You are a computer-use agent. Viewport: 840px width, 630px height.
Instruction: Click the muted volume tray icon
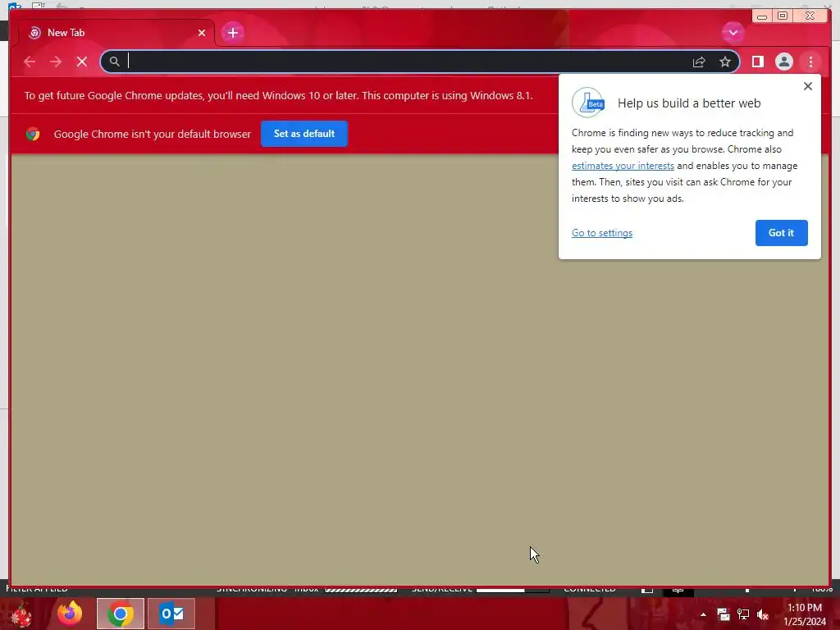point(763,614)
